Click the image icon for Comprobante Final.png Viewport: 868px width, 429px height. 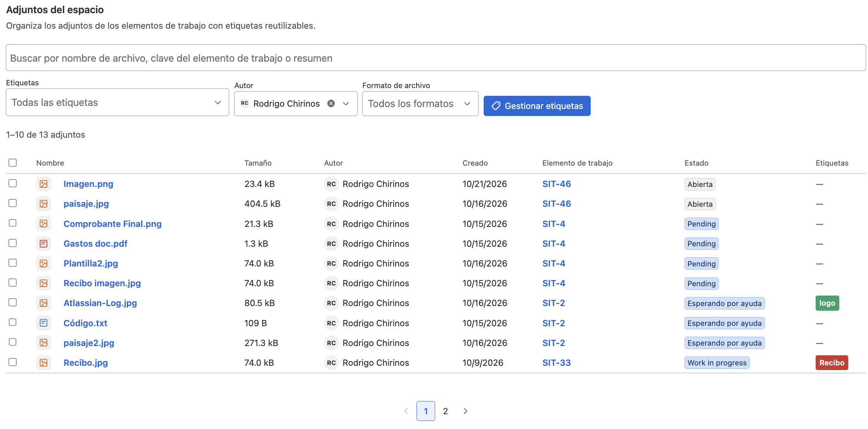[x=43, y=224]
